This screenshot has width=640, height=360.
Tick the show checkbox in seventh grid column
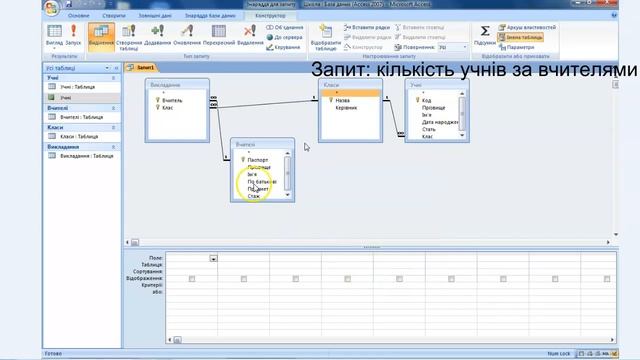click(503, 279)
